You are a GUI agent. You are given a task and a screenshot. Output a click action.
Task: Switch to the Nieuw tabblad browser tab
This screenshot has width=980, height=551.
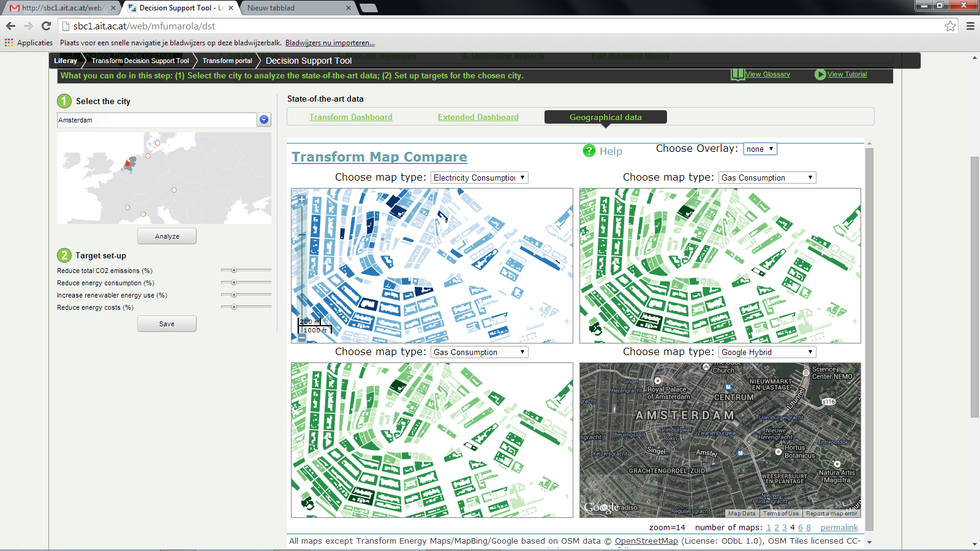[x=297, y=8]
